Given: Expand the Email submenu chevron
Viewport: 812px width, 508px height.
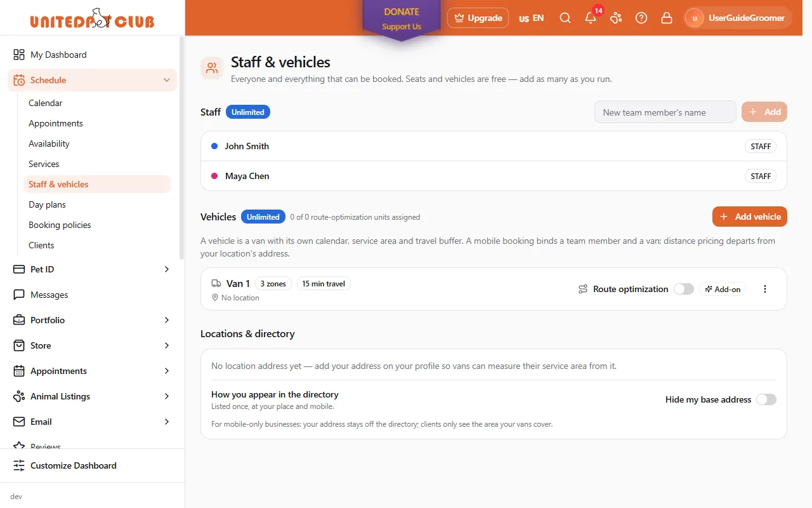Looking at the screenshot, I should (x=167, y=422).
